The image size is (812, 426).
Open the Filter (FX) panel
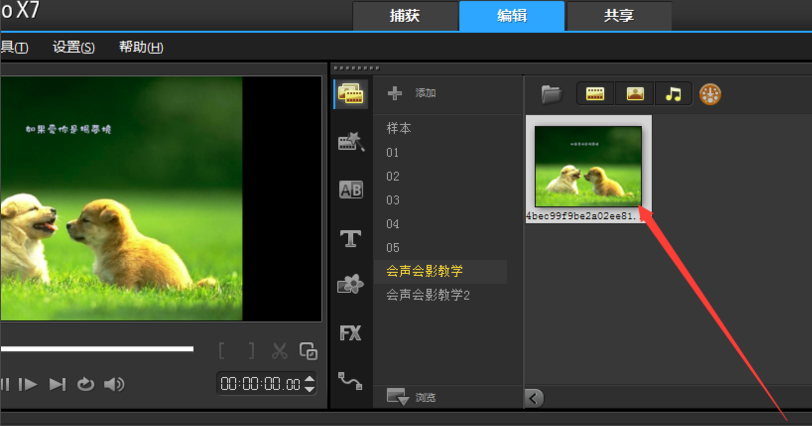[x=351, y=333]
